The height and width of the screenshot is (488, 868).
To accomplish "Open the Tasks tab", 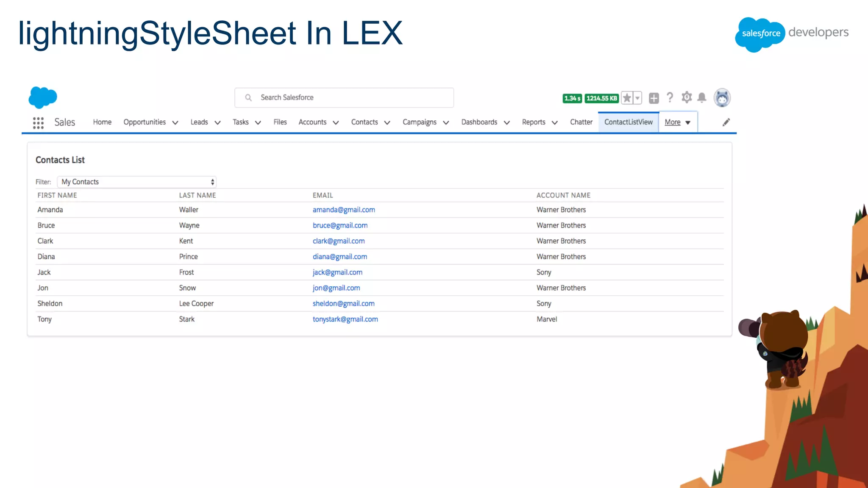I will (x=241, y=122).
